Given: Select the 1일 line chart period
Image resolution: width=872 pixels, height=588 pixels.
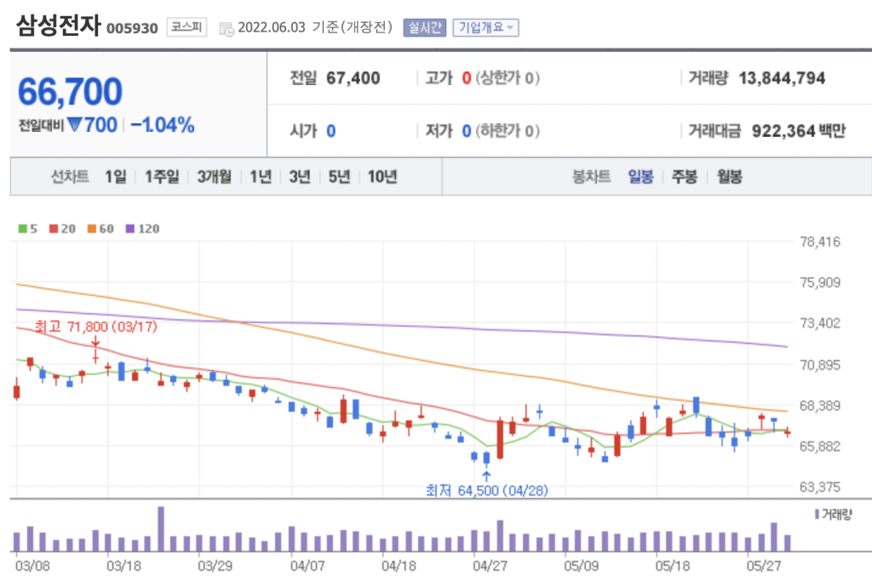Looking at the screenshot, I should 116,177.
